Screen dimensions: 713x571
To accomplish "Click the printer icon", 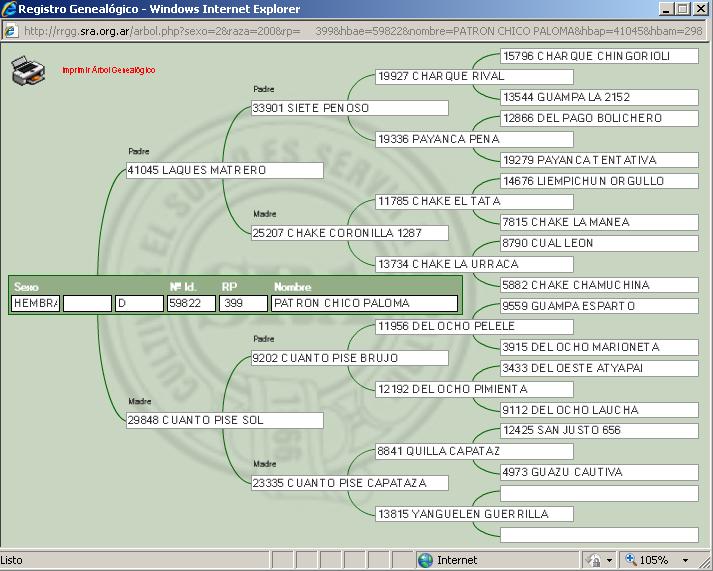I will 28,70.
